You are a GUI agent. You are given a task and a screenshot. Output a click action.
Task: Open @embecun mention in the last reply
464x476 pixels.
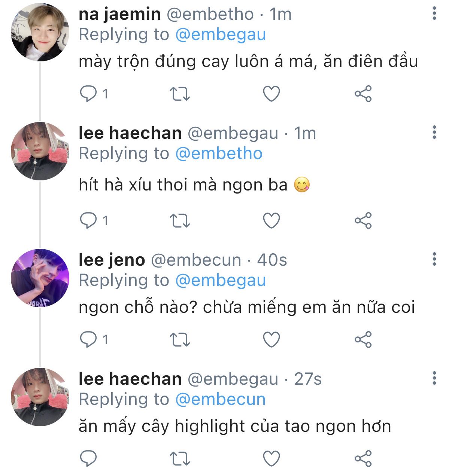click(x=220, y=399)
